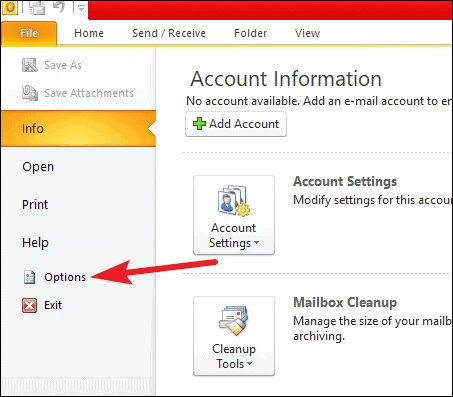
Task: Click the Send/Receive All Folders quick access icon
Action: [37, 7]
